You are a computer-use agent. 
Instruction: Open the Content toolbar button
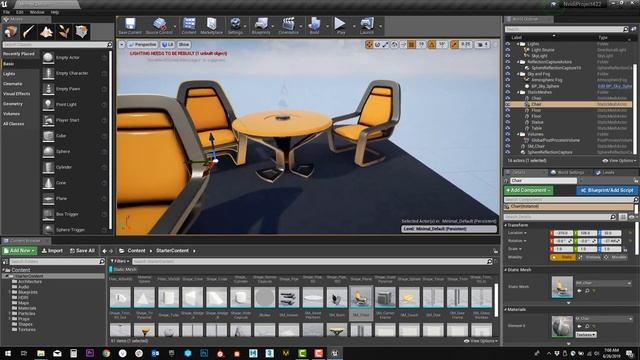pyautogui.click(x=189, y=26)
